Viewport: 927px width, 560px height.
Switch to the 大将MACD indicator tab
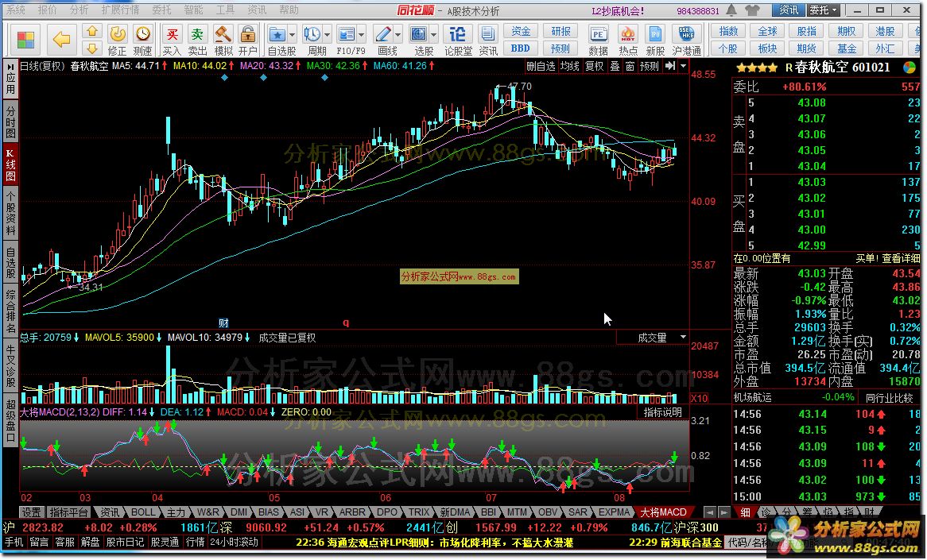coord(663,512)
